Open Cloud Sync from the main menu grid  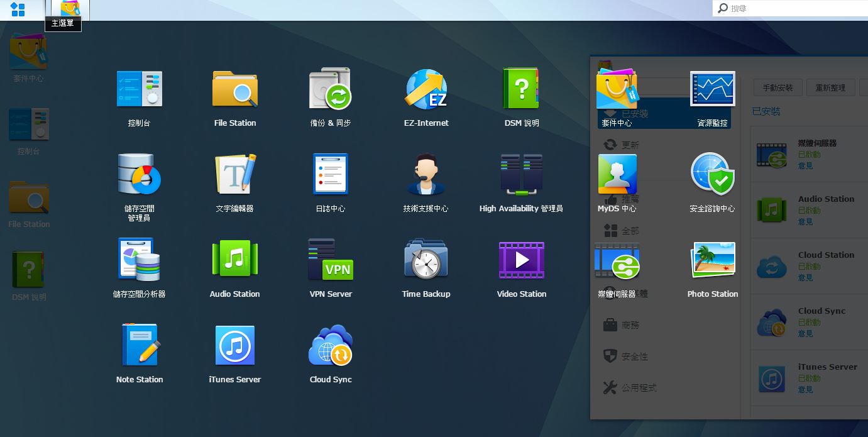(x=330, y=354)
